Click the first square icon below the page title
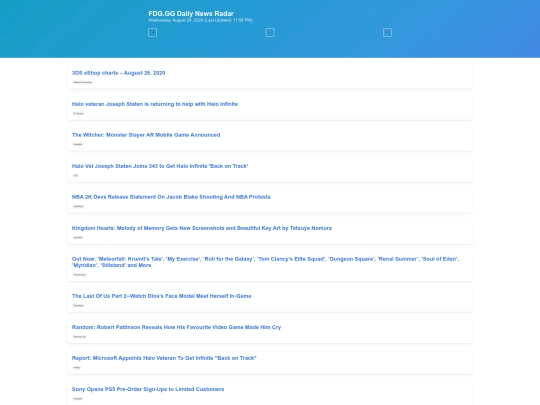Image resolution: width=540 pixels, height=405 pixels. point(153,33)
